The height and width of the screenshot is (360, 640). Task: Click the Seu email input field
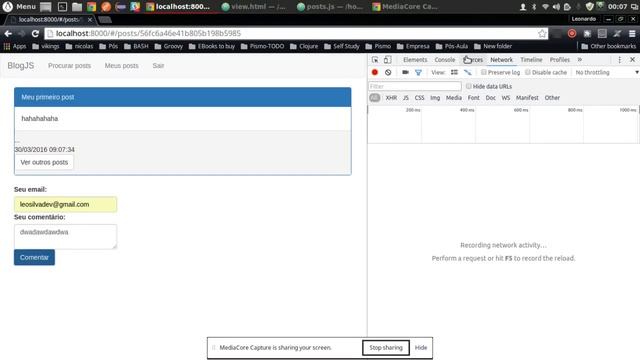[x=65, y=204]
